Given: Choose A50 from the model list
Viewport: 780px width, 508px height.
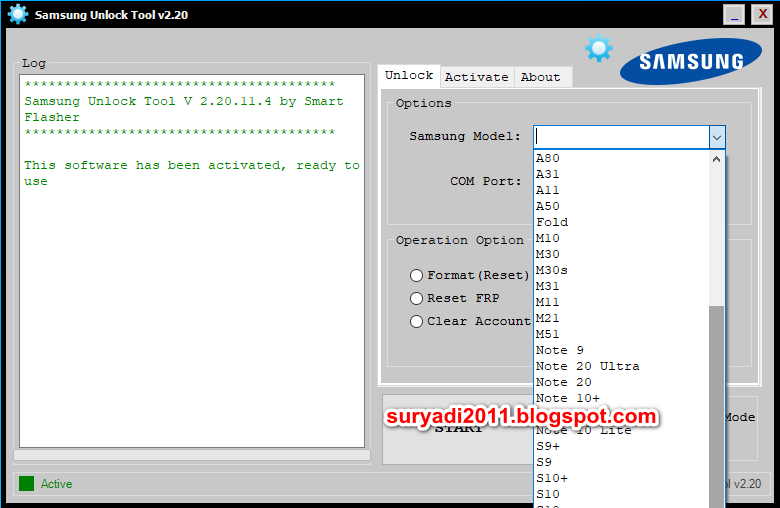Looking at the screenshot, I should [x=621, y=206].
